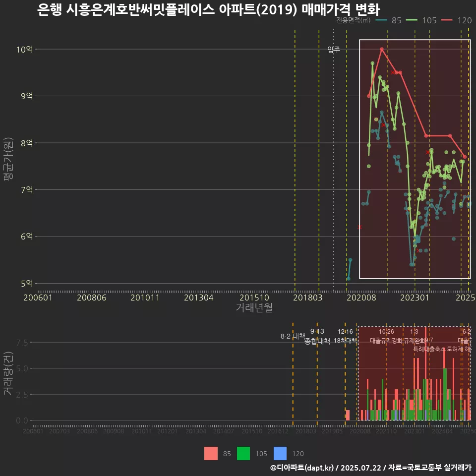Click the 5.0 volume axis label
Viewport: 476px width, 476px height.
coord(22,368)
